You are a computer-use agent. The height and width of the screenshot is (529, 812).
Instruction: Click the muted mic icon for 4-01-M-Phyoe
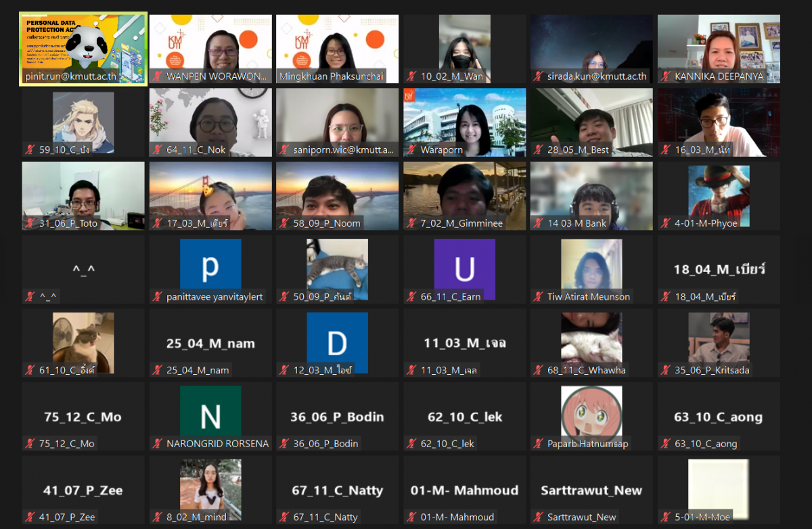(x=666, y=223)
